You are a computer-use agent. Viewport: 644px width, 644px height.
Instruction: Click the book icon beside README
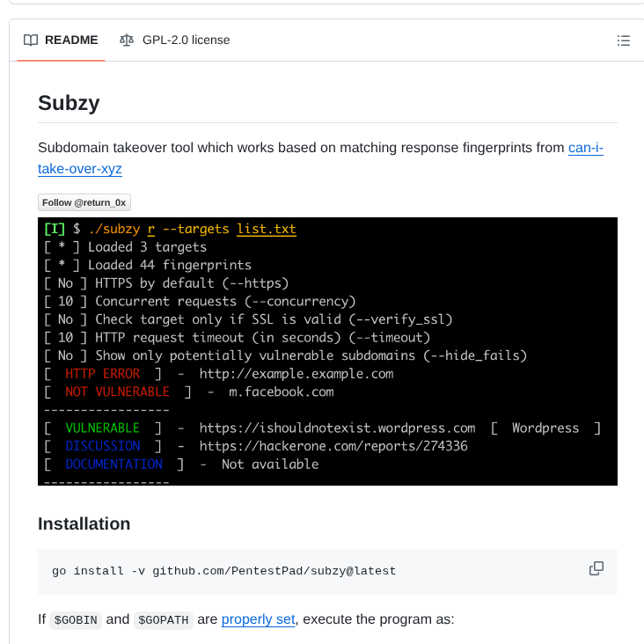(x=31, y=40)
